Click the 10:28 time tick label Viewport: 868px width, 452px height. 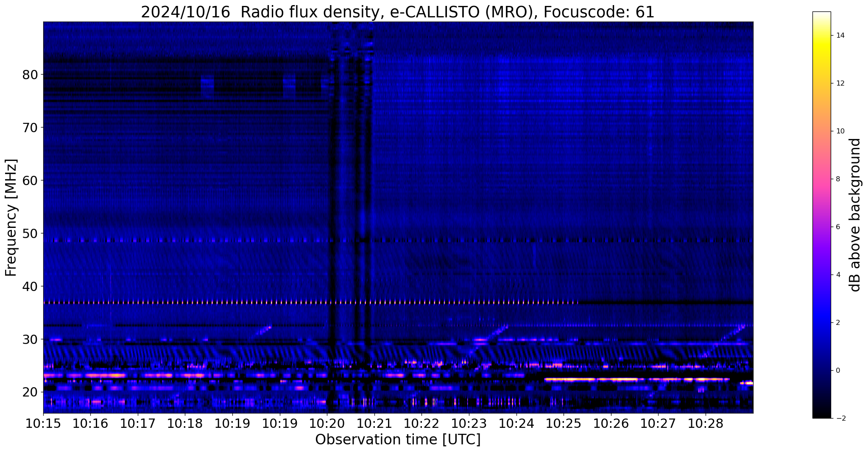[x=706, y=424]
